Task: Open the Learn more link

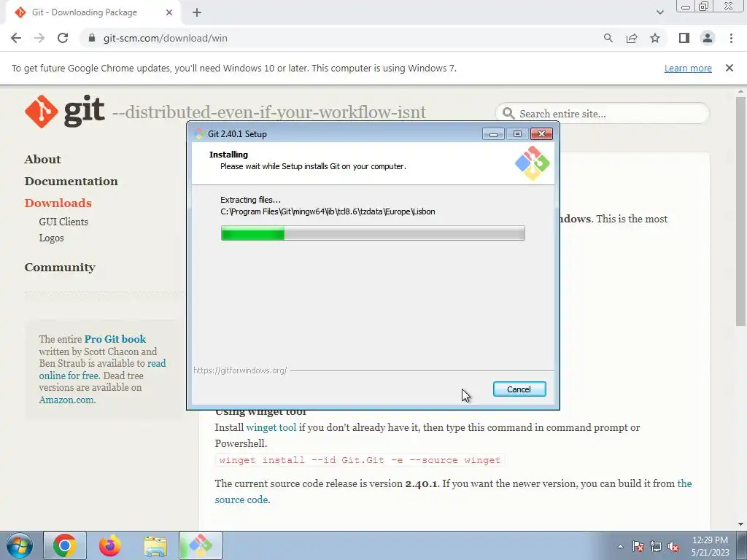Action: 688,68
